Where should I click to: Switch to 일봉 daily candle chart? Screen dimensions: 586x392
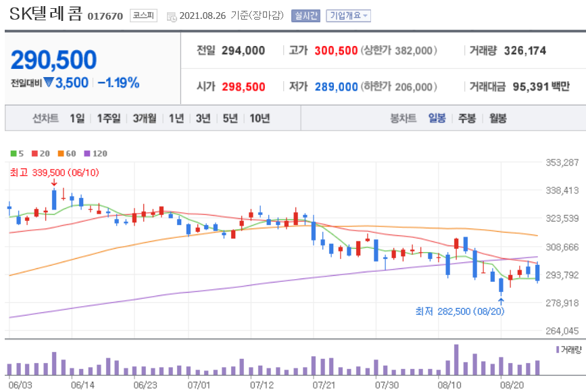pyautogui.click(x=437, y=118)
